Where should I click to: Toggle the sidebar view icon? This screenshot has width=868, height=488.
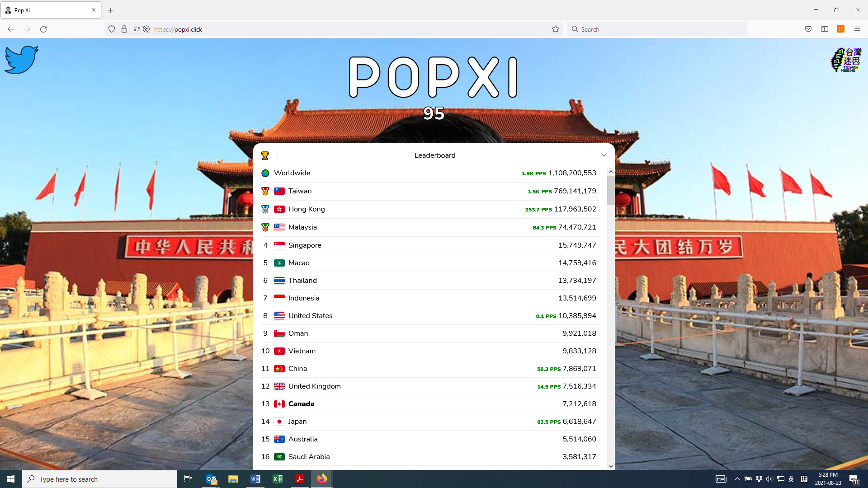(x=825, y=29)
